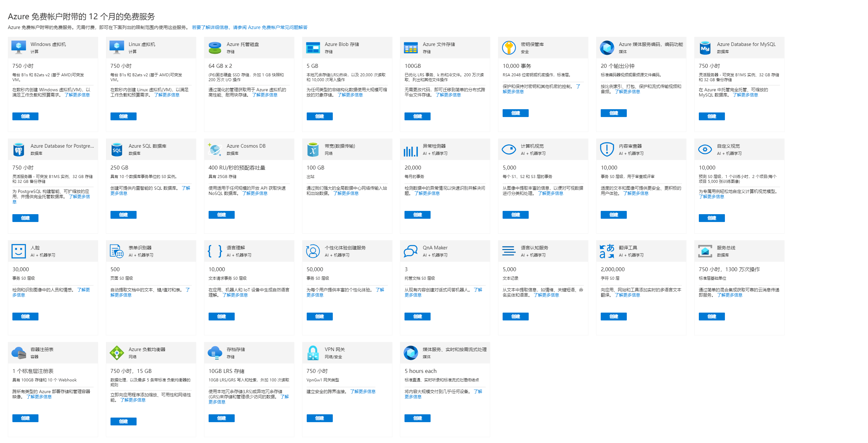The height and width of the screenshot is (443, 868).
Task: Click the QnA Maker chat bubbles icon
Action: (411, 251)
